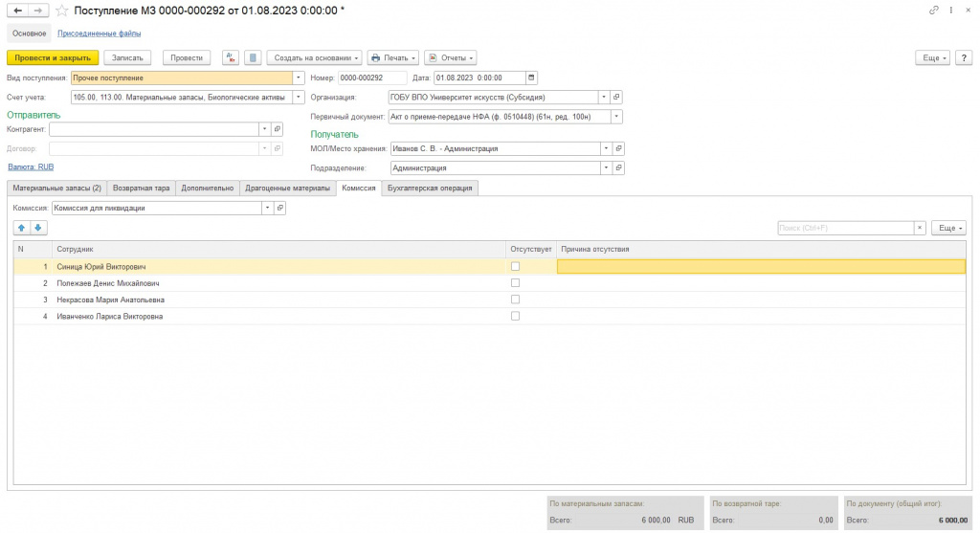
Task: Open Присоединенные файлы link
Action: click(99, 33)
